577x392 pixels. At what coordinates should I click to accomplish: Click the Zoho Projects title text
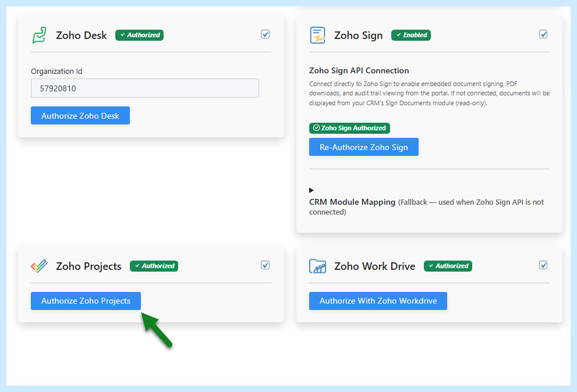(89, 266)
